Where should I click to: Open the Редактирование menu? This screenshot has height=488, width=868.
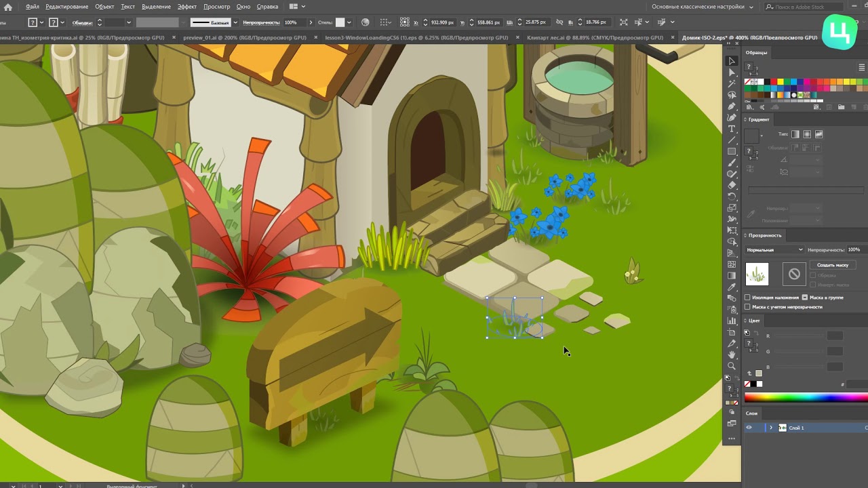tap(67, 7)
